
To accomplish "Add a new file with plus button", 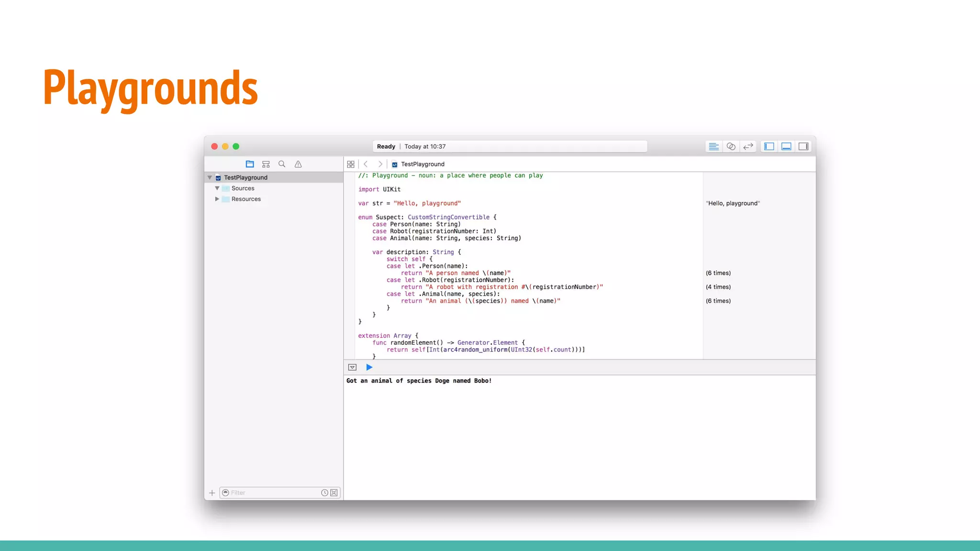I will coord(212,493).
